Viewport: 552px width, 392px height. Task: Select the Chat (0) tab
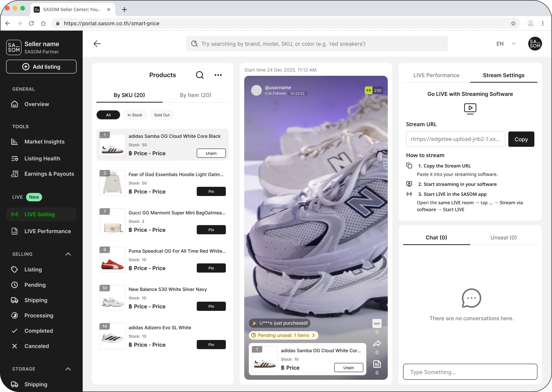coord(436,238)
